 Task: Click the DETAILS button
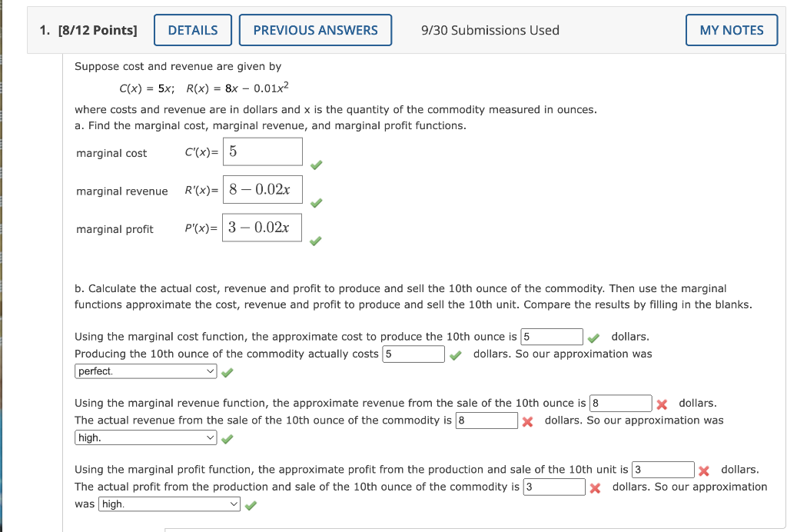[192, 29]
